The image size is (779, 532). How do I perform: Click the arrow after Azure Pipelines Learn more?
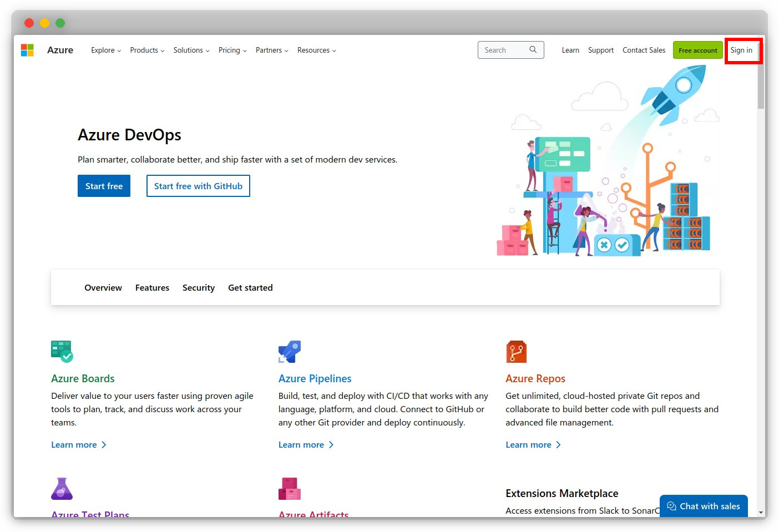pos(331,445)
